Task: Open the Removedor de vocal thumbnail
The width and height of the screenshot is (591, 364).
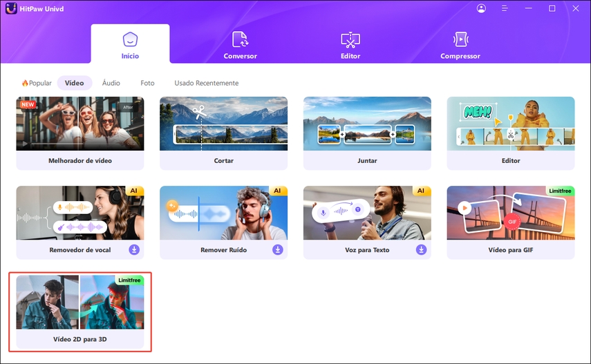Action: 80,213
